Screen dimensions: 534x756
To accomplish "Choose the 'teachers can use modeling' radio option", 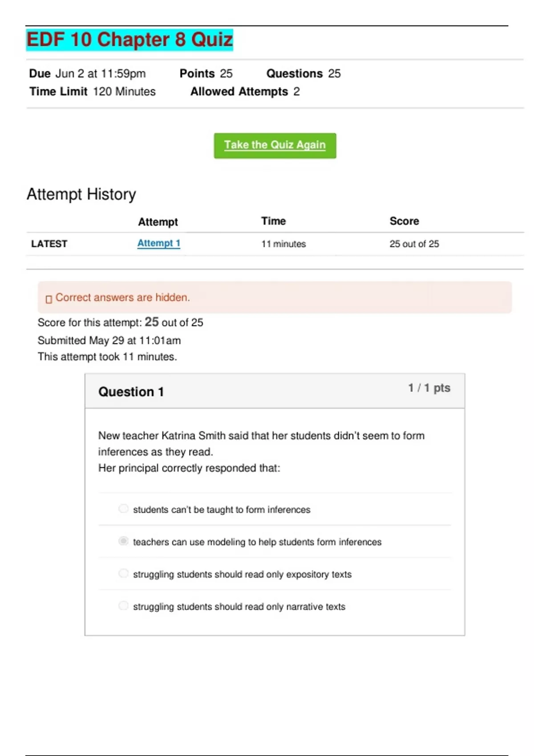I will click(123, 541).
